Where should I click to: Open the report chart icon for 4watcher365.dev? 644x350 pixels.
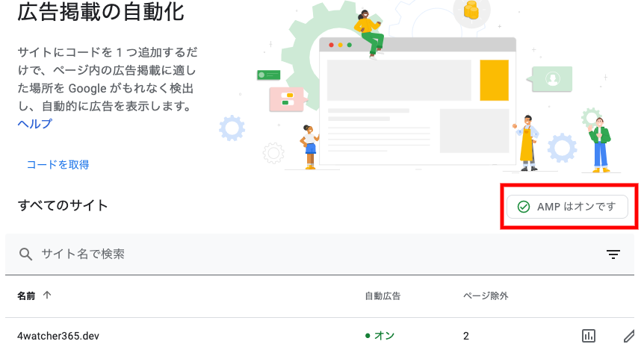(x=589, y=336)
